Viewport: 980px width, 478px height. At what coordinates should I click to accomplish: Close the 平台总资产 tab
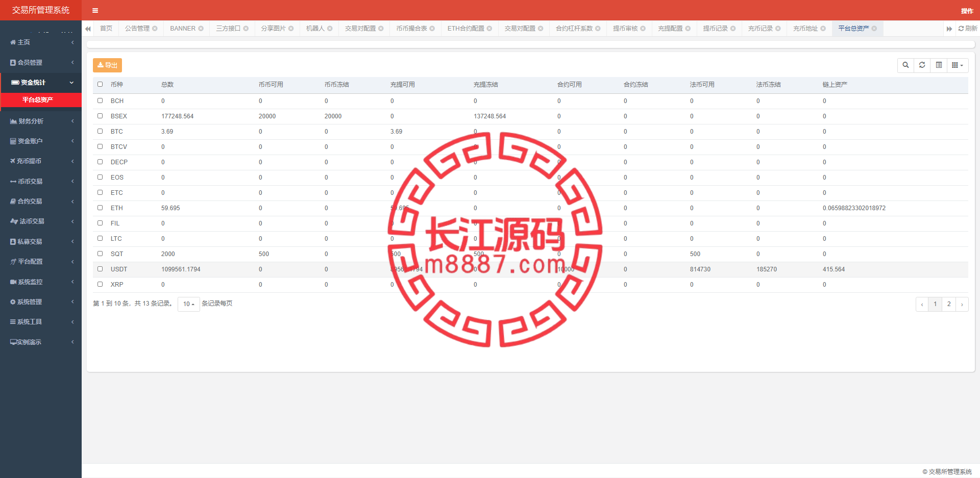[x=874, y=29]
